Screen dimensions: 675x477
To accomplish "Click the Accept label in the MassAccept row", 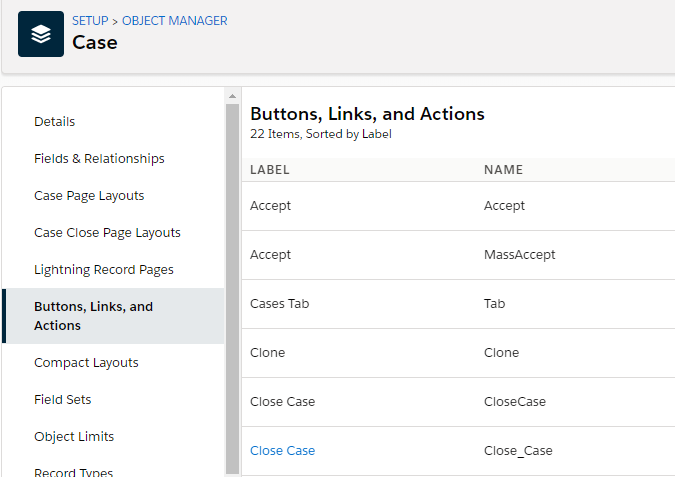I will click(x=270, y=255).
